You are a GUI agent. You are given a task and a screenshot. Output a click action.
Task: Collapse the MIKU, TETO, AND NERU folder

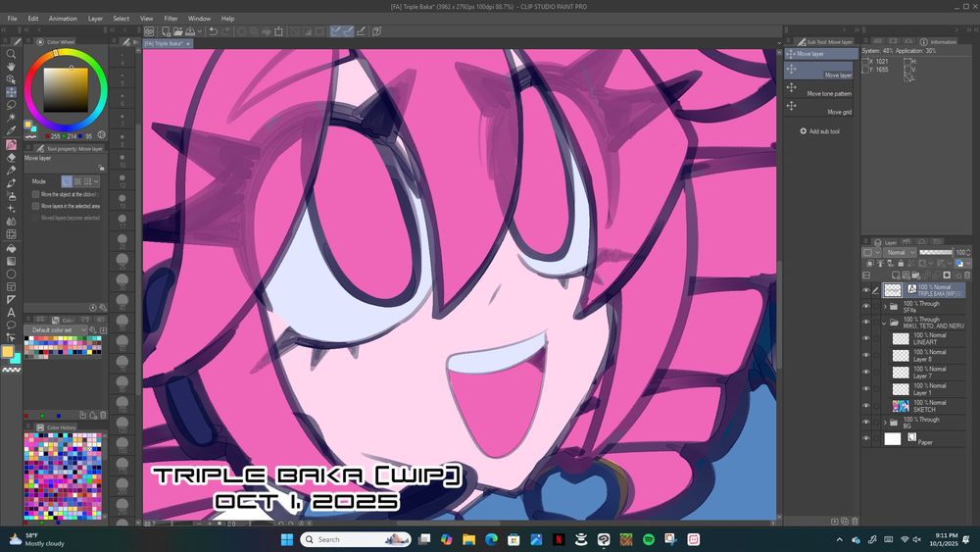click(x=884, y=323)
